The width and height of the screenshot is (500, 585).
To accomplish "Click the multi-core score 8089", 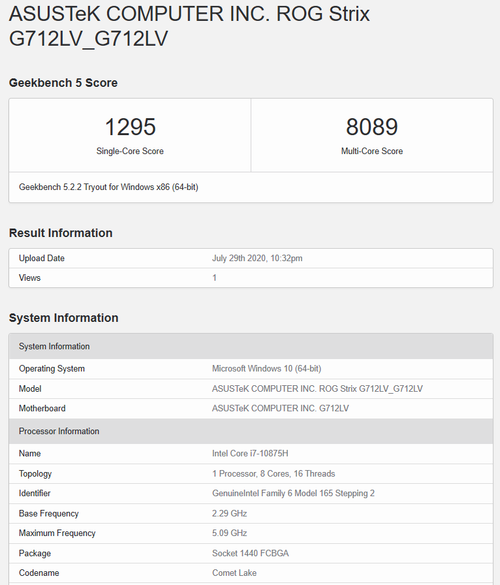I will (372, 127).
